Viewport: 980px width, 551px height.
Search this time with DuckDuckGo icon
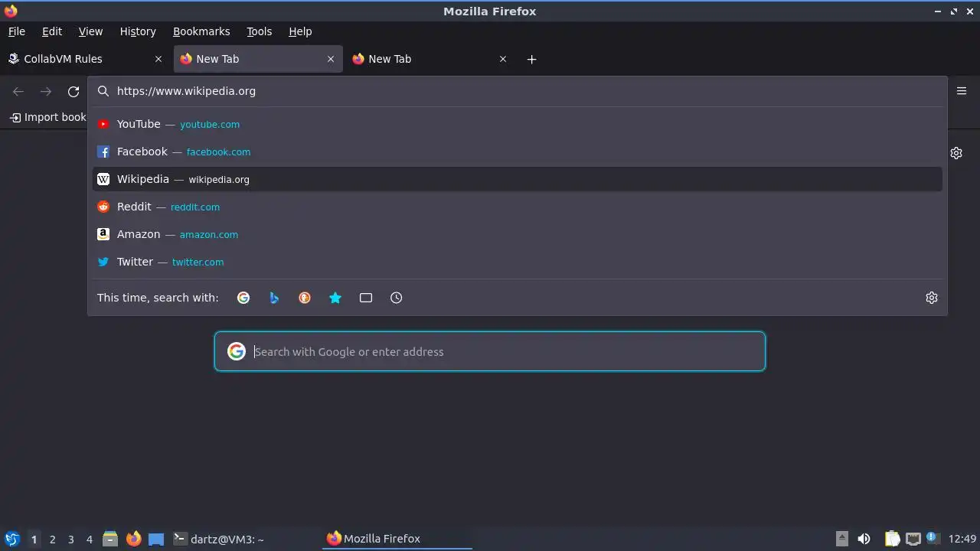(305, 298)
